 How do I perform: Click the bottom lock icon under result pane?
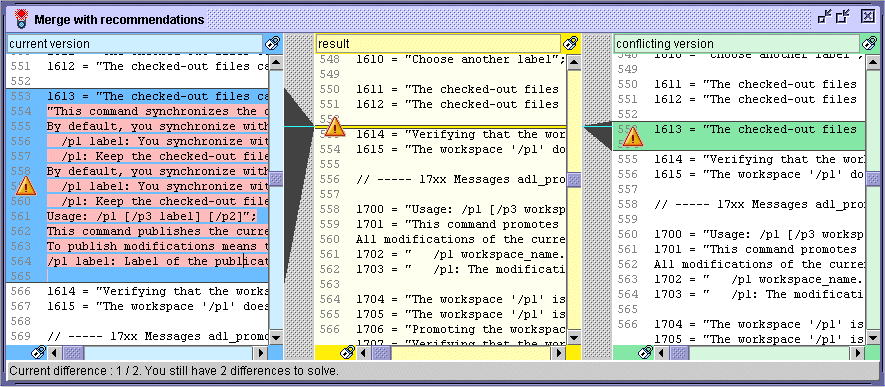pos(348,353)
